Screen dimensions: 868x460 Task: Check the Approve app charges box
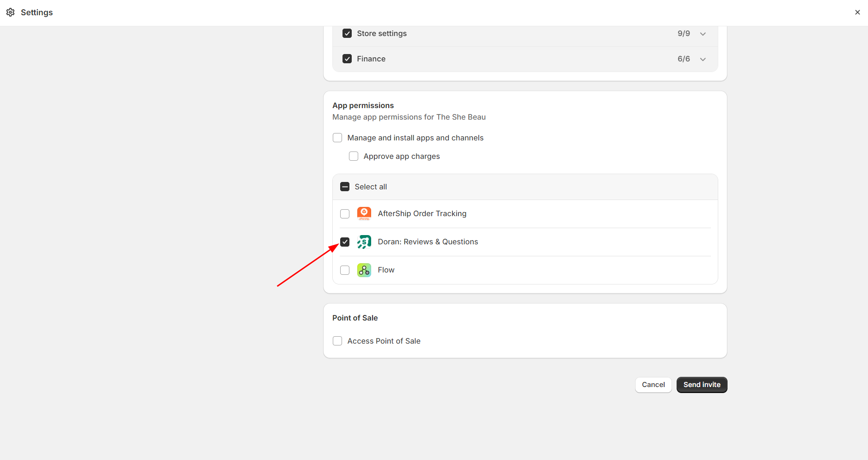pos(354,156)
